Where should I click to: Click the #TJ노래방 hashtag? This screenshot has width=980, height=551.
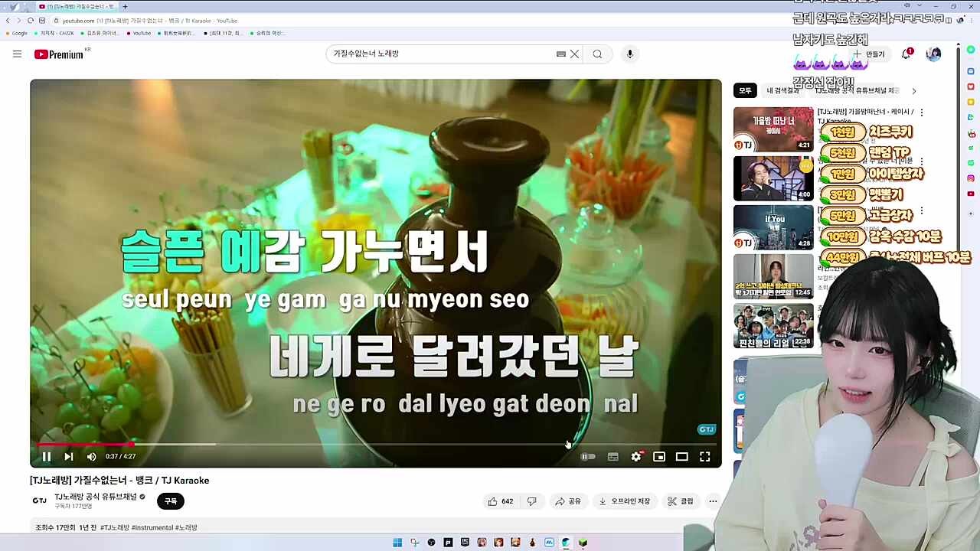point(114,527)
